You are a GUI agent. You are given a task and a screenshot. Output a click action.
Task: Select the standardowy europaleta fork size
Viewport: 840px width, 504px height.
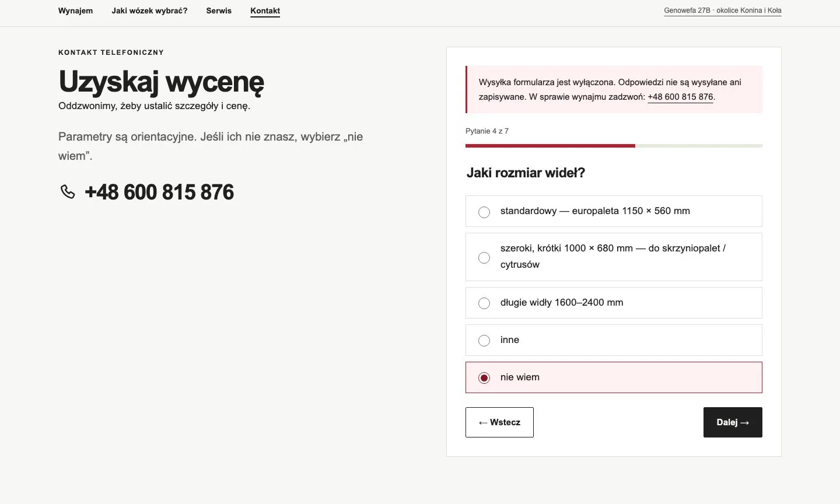pos(614,211)
